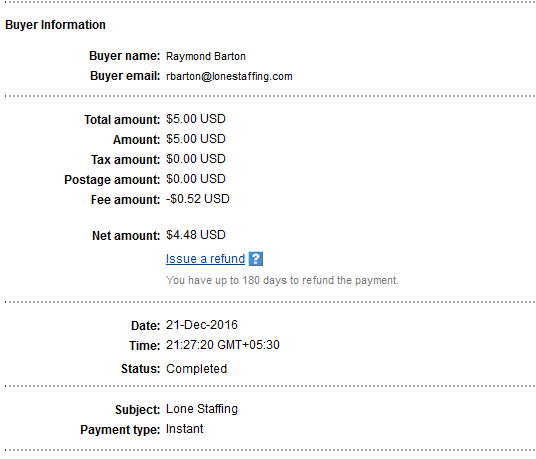This screenshot has width=536, height=459.
Task: Click the fee amount -$0.52 USD
Action: 198,199
